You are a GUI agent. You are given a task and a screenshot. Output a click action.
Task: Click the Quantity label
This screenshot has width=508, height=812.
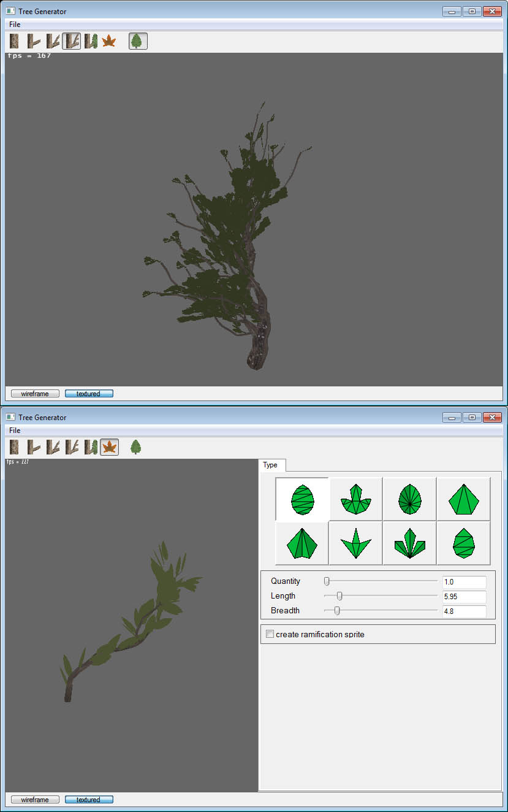click(x=286, y=581)
